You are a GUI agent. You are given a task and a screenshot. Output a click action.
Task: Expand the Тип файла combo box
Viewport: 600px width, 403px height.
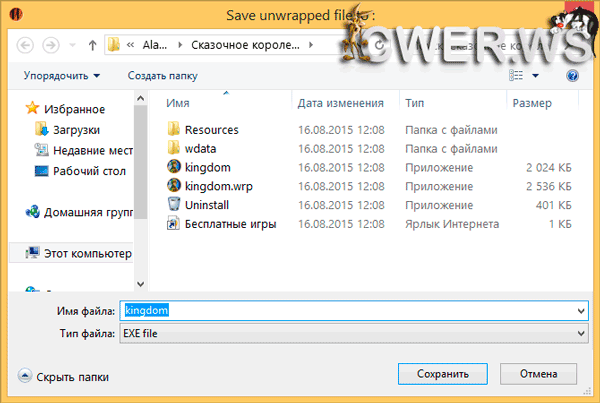[x=581, y=333]
